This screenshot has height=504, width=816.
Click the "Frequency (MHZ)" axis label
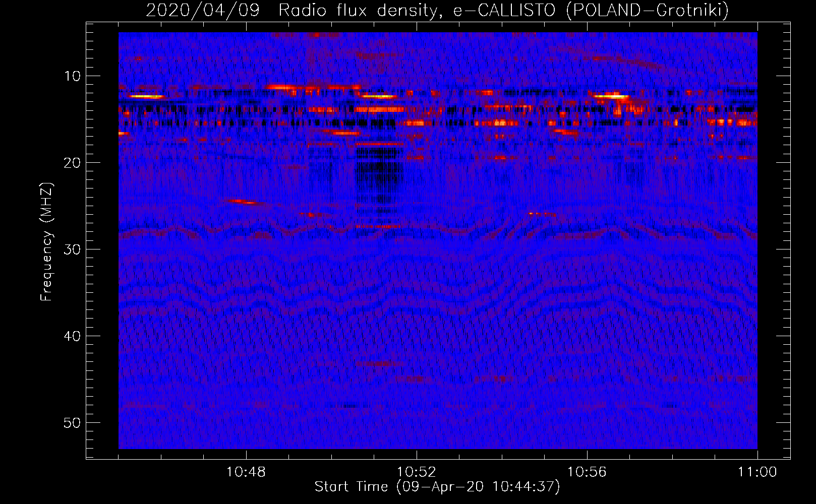point(46,242)
